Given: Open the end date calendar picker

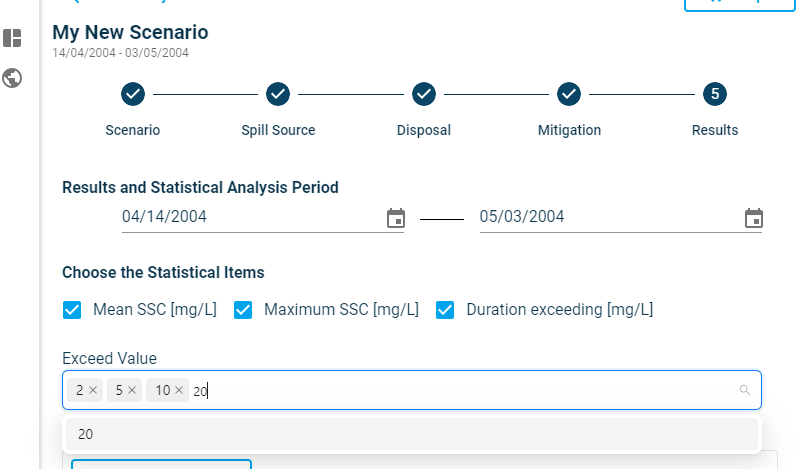Looking at the screenshot, I should pos(754,218).
